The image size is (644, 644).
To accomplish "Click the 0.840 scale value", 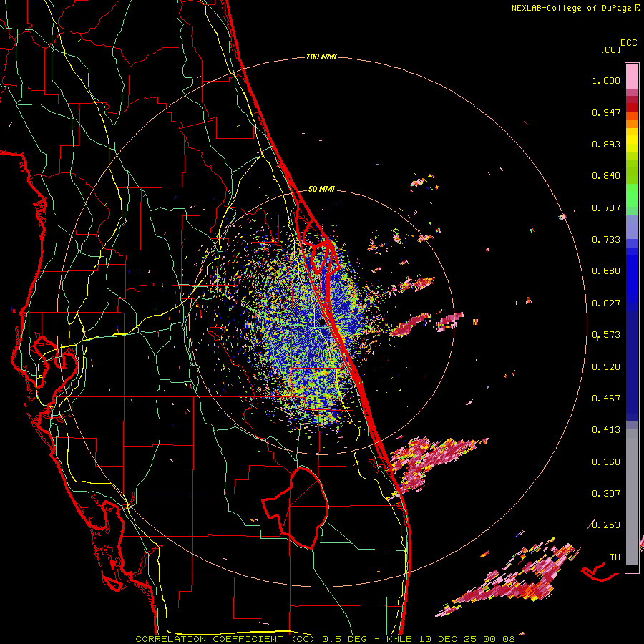I will (x=606, y=176).
